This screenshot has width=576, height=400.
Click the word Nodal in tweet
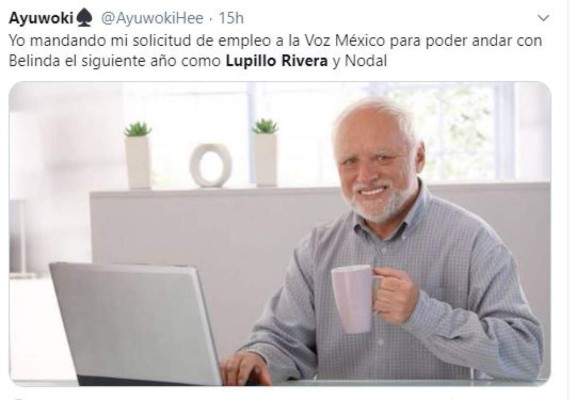tap(366, 61)
